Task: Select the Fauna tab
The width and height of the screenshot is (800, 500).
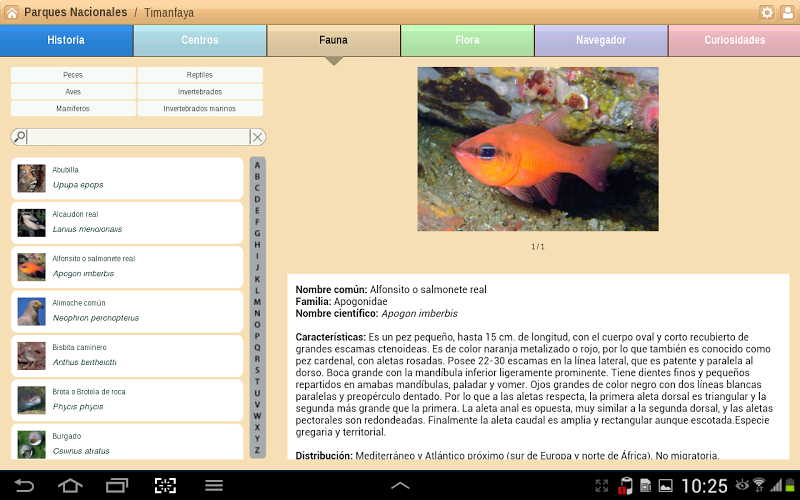Action: (x=334, y=40)
